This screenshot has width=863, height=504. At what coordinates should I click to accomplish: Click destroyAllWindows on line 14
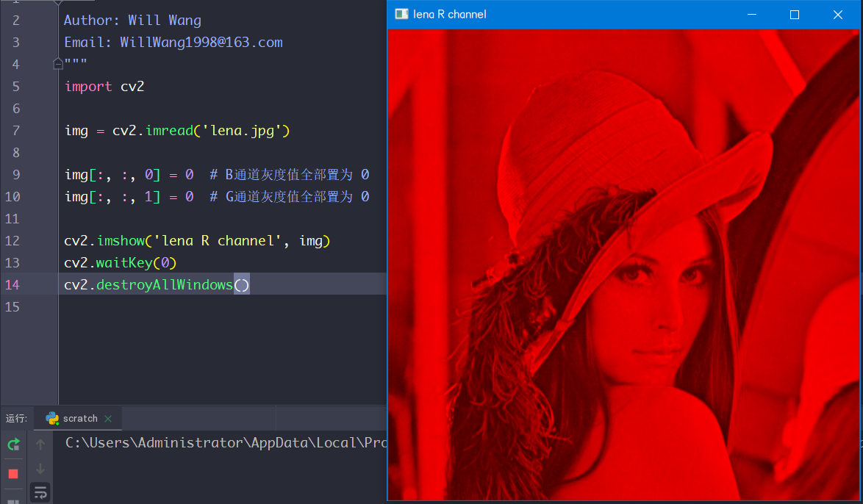tap(165, 284)
